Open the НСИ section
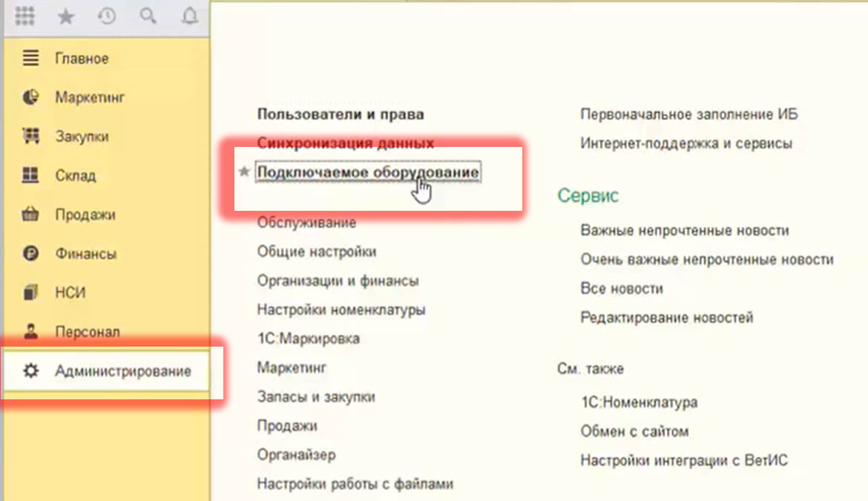 tap(70, 292)
